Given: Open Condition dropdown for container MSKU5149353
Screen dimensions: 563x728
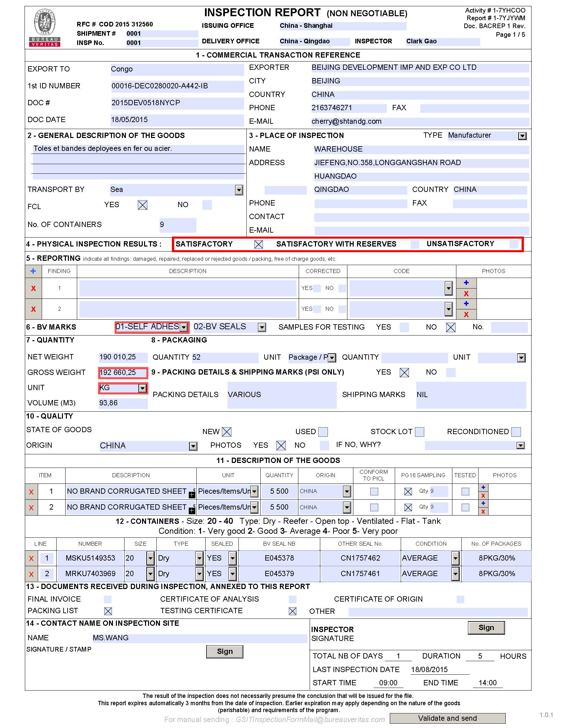Looking at the screenshot, I should tap(455, 558).
